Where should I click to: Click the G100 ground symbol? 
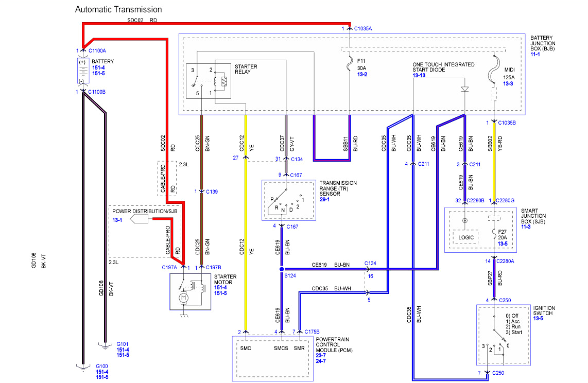pyautogui.click(x=82, y=367)
